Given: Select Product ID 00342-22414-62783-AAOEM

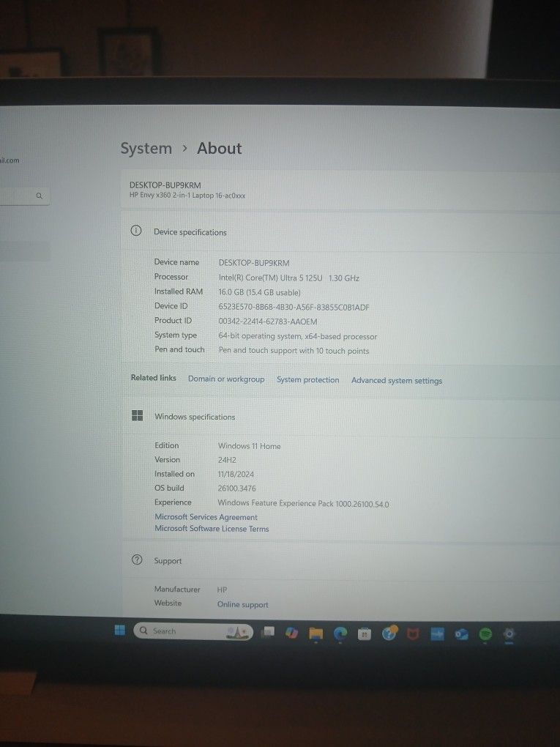Looking at the screenshot, I should (268, 322).
